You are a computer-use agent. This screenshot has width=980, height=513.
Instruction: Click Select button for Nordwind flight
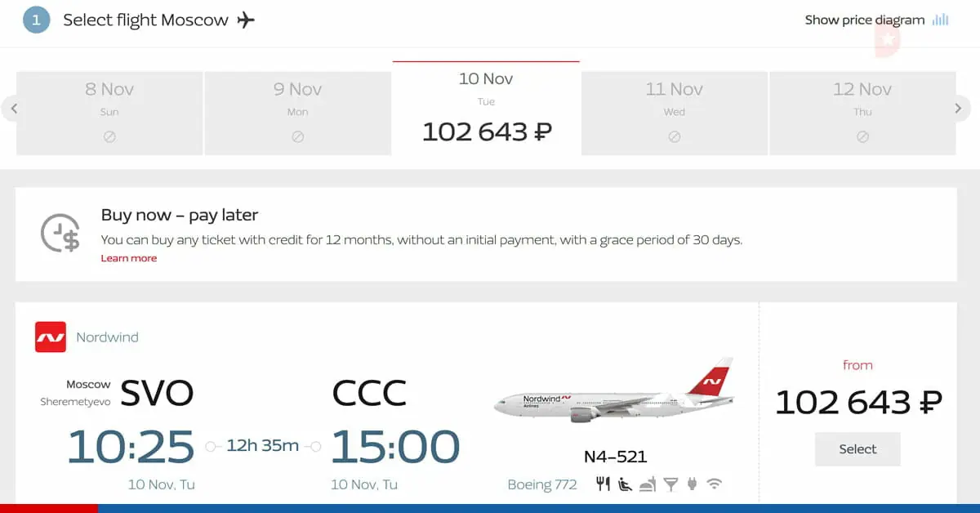click(857, 449)
